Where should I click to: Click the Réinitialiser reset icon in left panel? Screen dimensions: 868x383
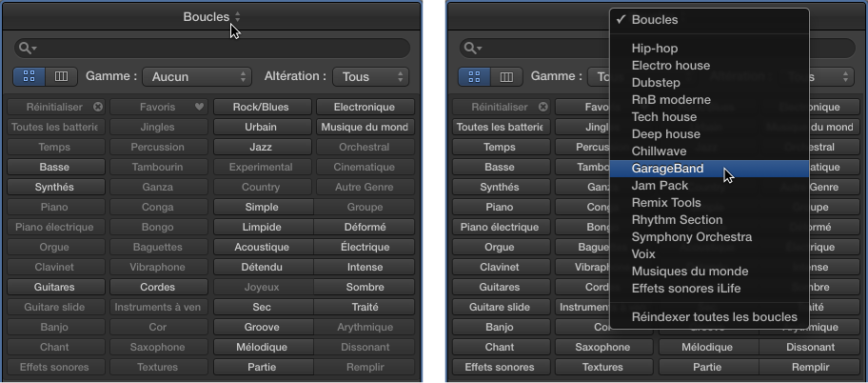[x=97, y=107]
